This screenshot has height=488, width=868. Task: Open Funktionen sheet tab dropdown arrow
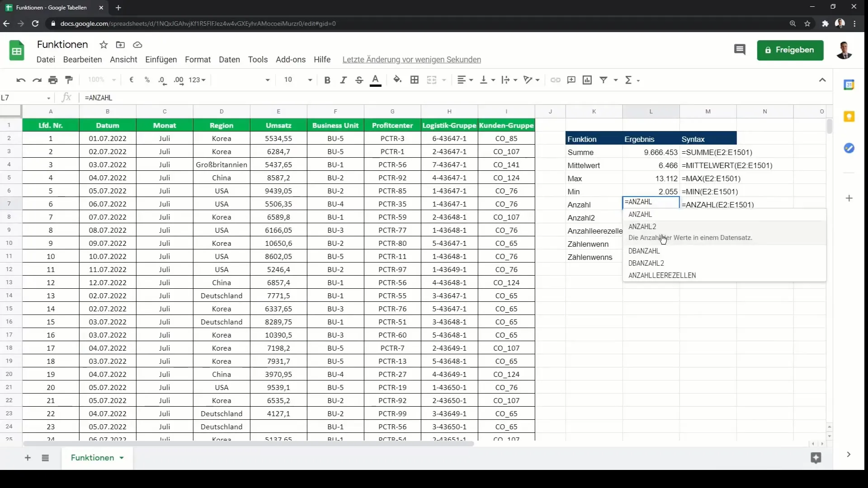[122, 458]
